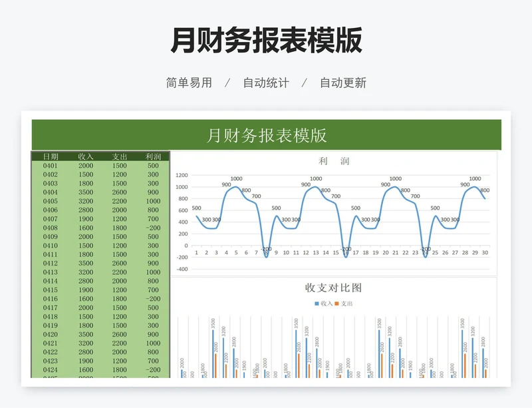532x408 pixels.
Task: Select 利润 value 800 in row 0406
Action: (x=153, y=210)
